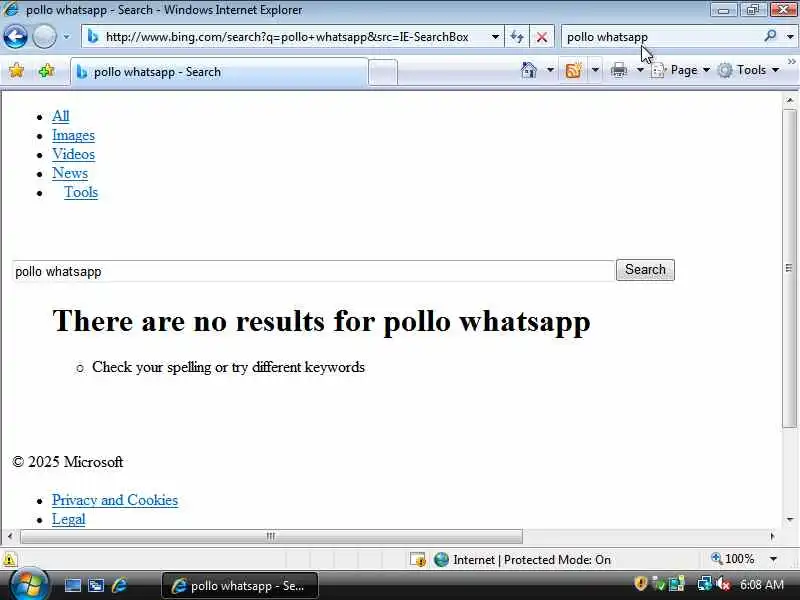The image size is (800, 600).
Task: Click the Internet Explorer title bar icon
Action: click(x=11, y=9)
